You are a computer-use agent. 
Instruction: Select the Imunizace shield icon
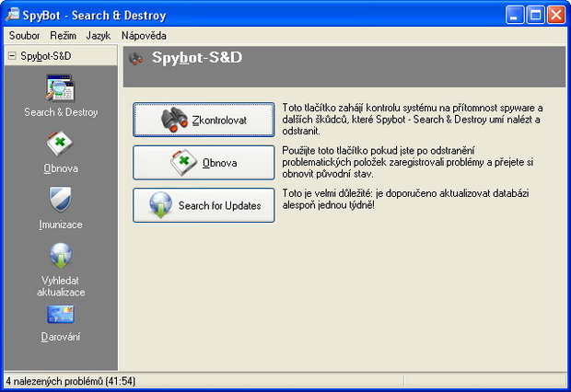61,200
